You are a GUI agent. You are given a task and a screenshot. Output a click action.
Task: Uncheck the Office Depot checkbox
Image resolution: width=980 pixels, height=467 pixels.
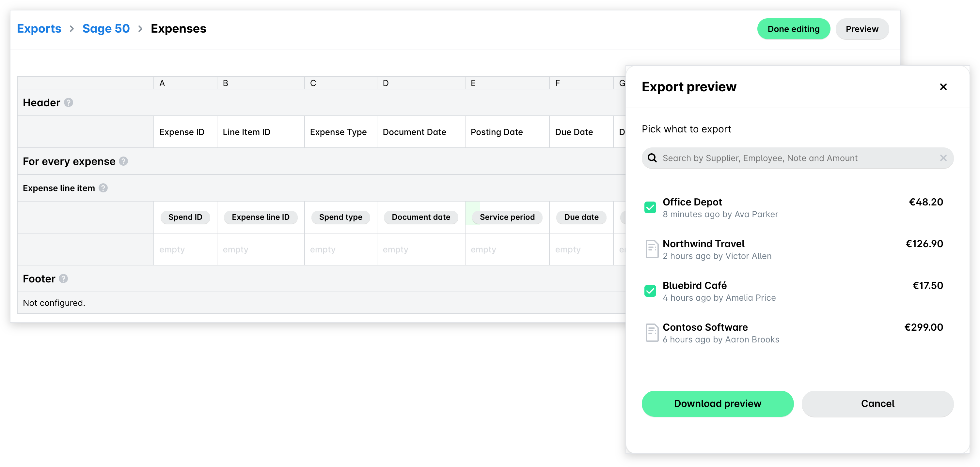650,207
